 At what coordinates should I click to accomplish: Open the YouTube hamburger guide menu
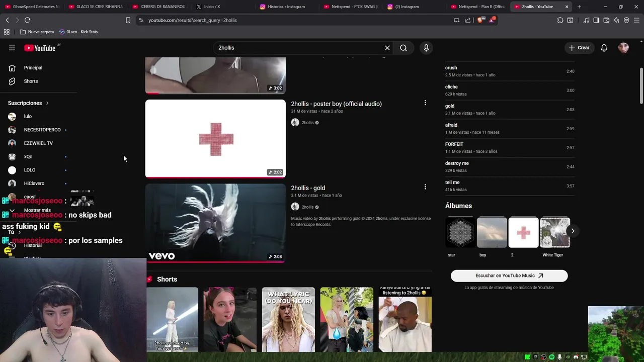(12, 48)
